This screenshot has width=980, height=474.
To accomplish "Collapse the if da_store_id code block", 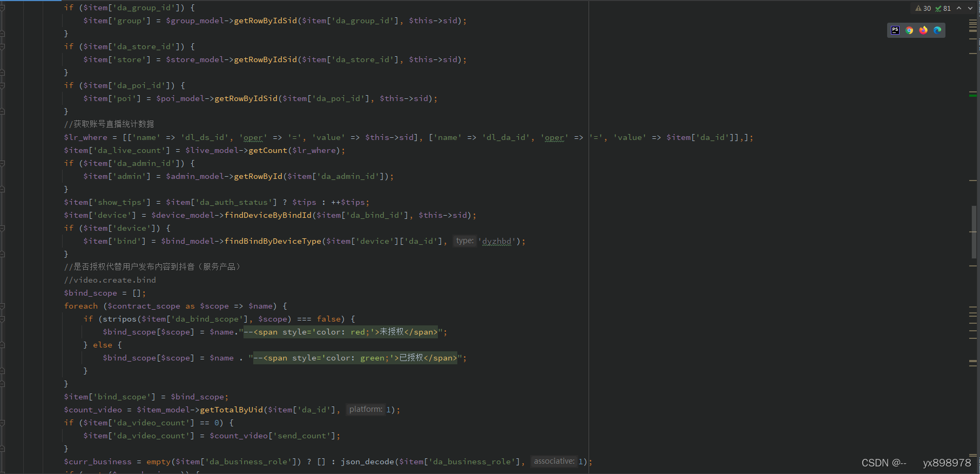I will [2, 47].
